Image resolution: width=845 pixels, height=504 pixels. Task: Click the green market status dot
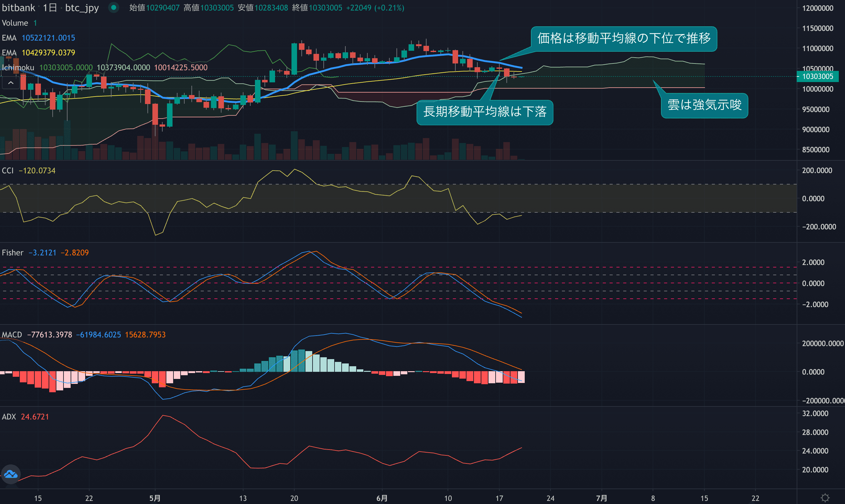[113, 7]
